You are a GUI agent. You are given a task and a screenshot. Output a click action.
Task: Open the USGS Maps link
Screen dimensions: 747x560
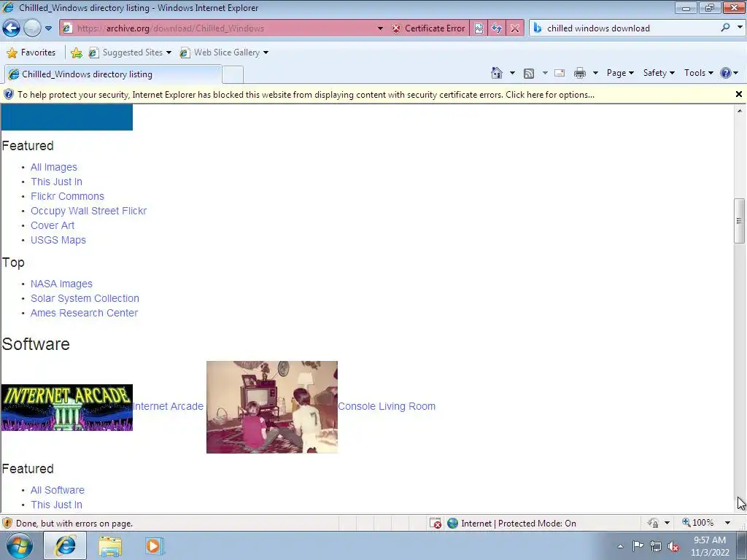[58, 240]
